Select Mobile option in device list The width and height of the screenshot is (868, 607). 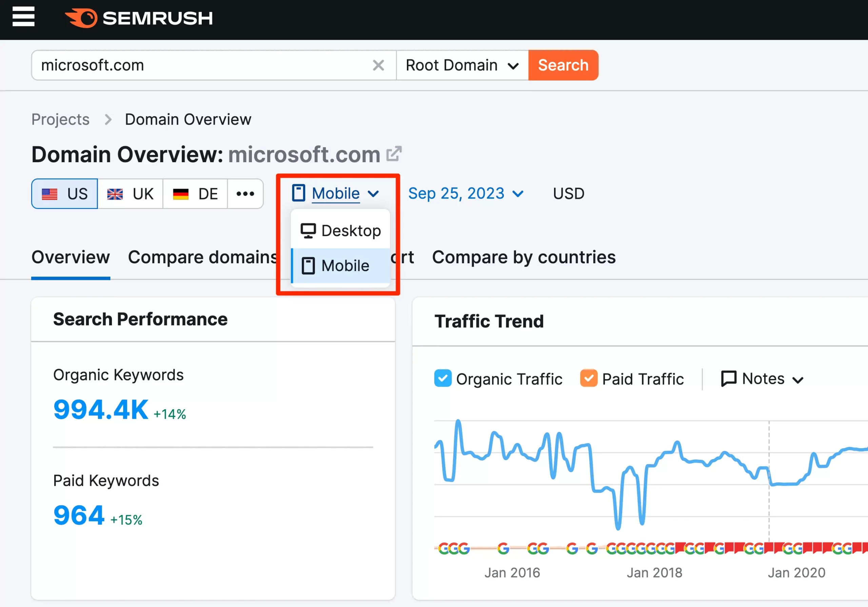click(x=341, y=266)
